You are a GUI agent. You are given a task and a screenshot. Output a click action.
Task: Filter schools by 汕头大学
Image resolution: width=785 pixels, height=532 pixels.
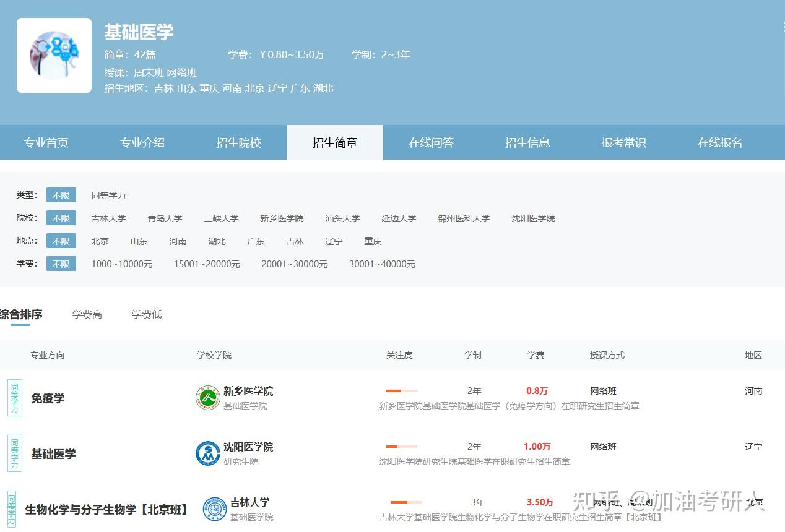[342, 218]
